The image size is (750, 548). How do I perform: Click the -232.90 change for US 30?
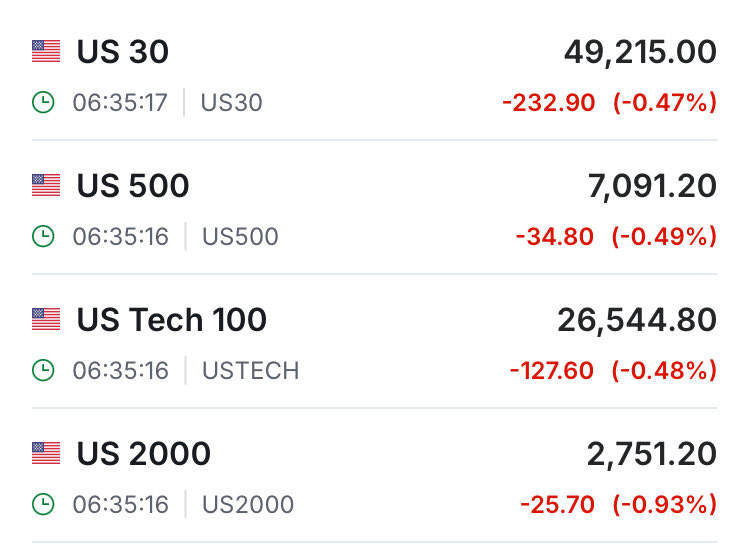click(548, 103)
